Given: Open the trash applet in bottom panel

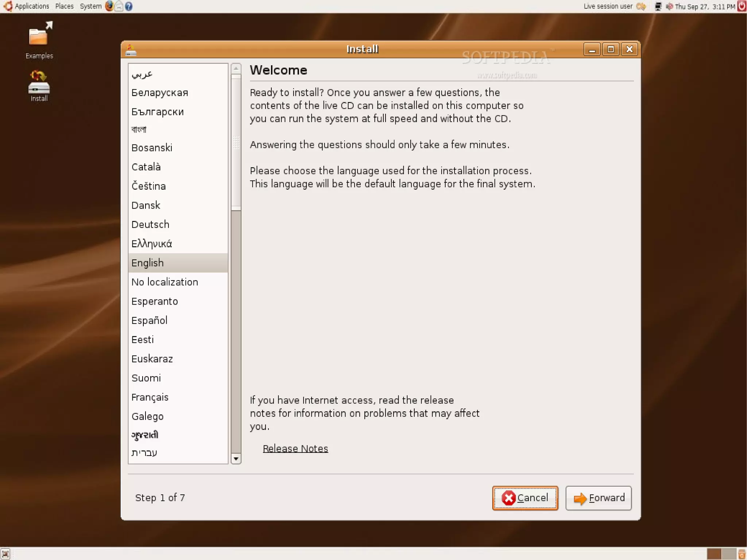Looking at the screenshot, I should coord(742,554).
